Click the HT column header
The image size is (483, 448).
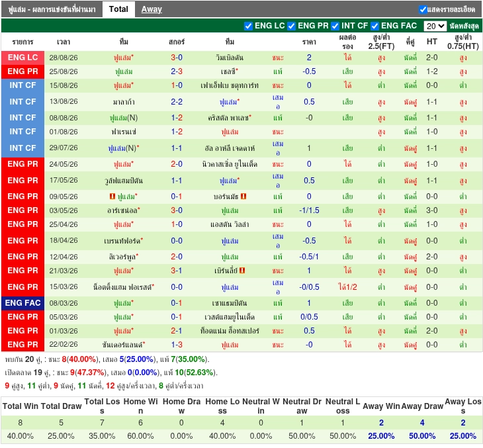coord(432,42)
